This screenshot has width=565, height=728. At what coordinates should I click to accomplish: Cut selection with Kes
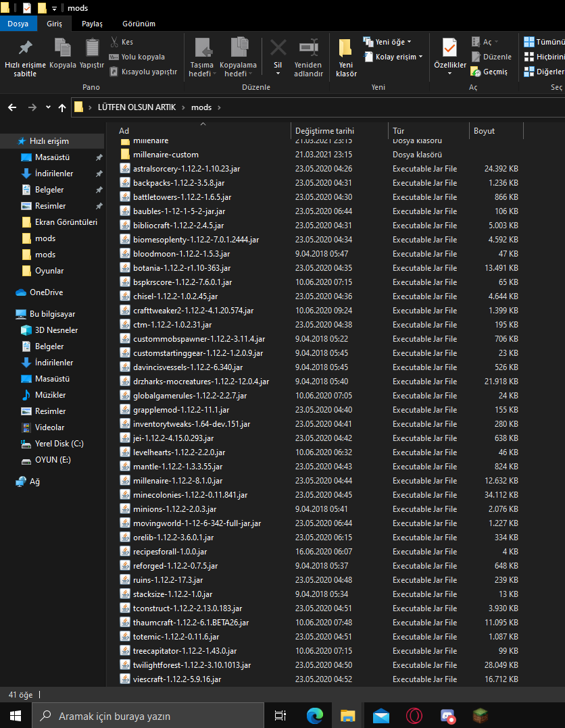pyautogui.click(x=122, y=42)
